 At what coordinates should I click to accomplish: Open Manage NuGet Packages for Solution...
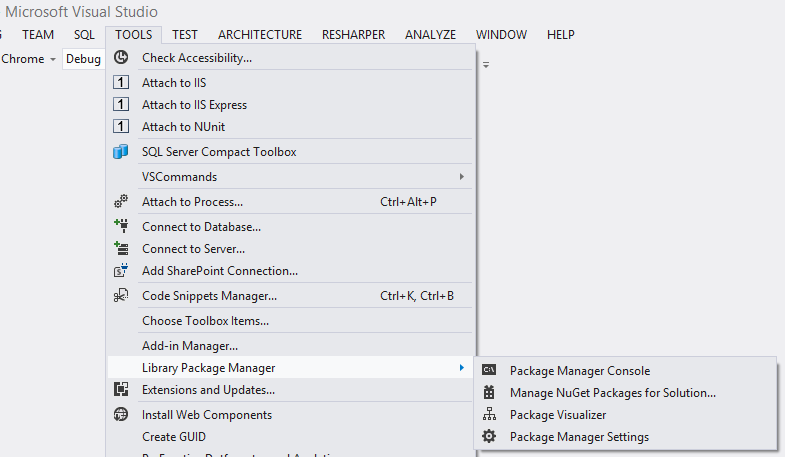click(625, 393)
